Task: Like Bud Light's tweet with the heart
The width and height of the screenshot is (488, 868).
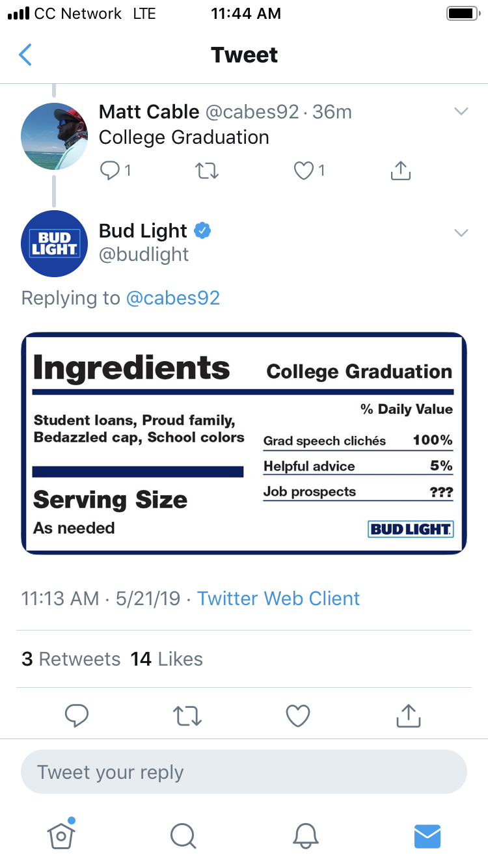Action: click(x=298, y=716)
